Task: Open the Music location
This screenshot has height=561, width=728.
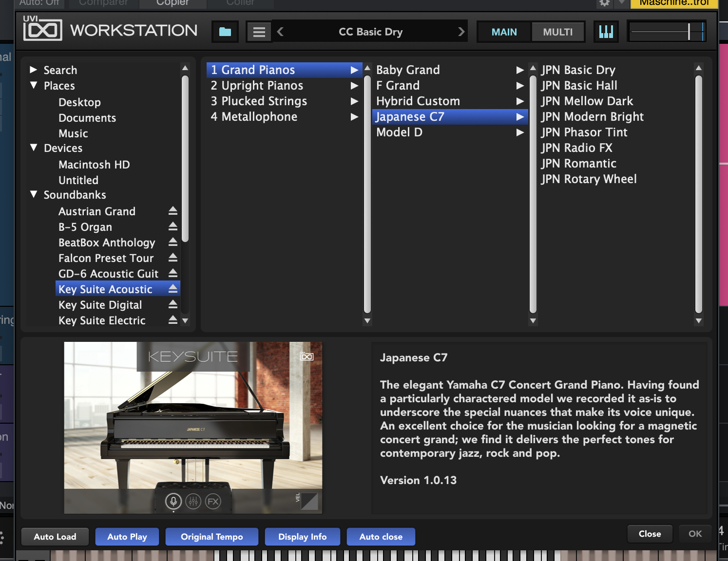Action: (x=73, y=133)
